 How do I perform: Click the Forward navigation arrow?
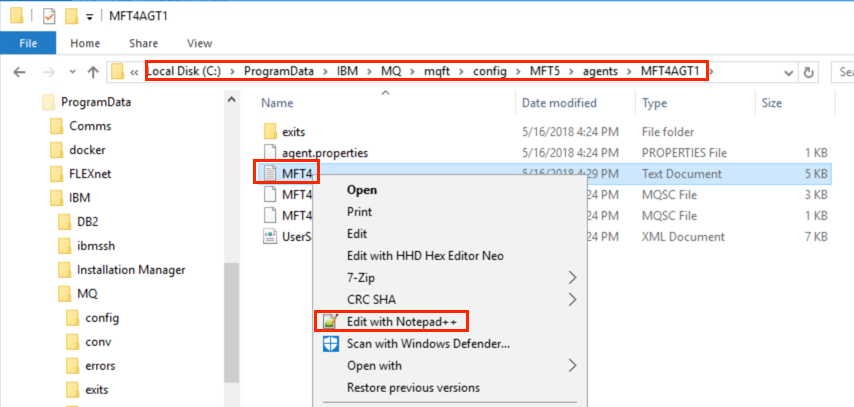(x=49, y=72)
